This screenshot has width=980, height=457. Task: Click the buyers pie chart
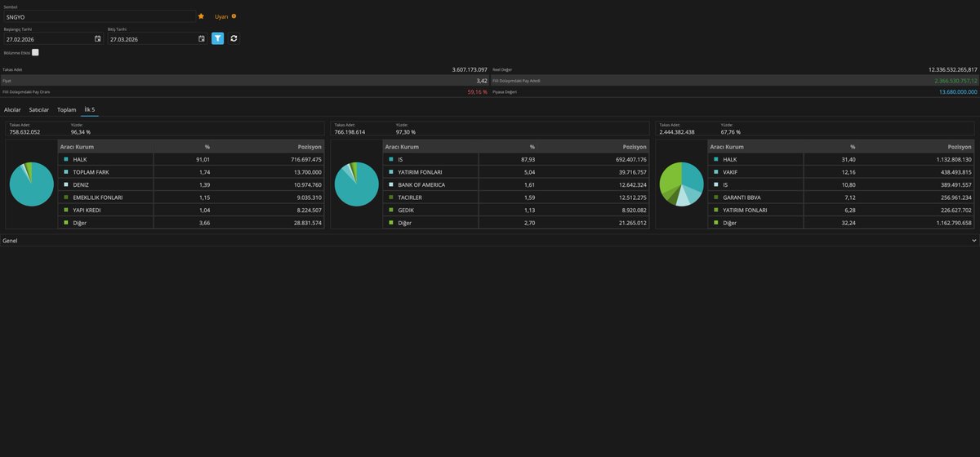click(x=32, y=184)
